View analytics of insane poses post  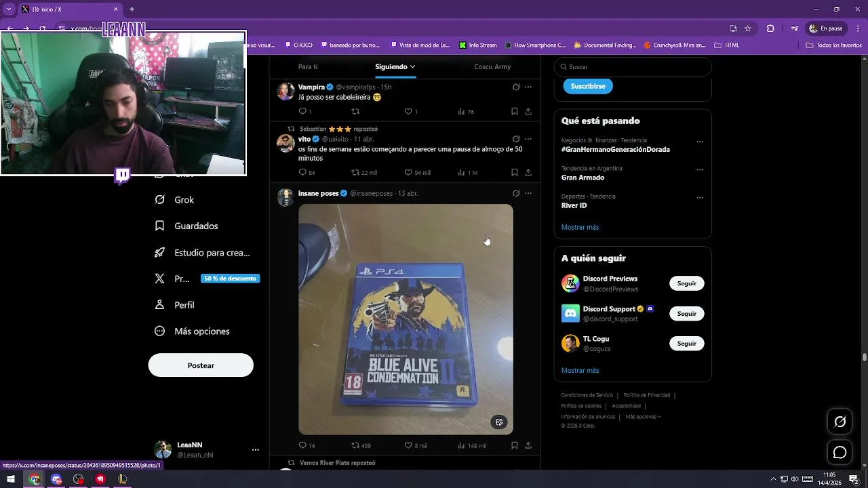472,445
